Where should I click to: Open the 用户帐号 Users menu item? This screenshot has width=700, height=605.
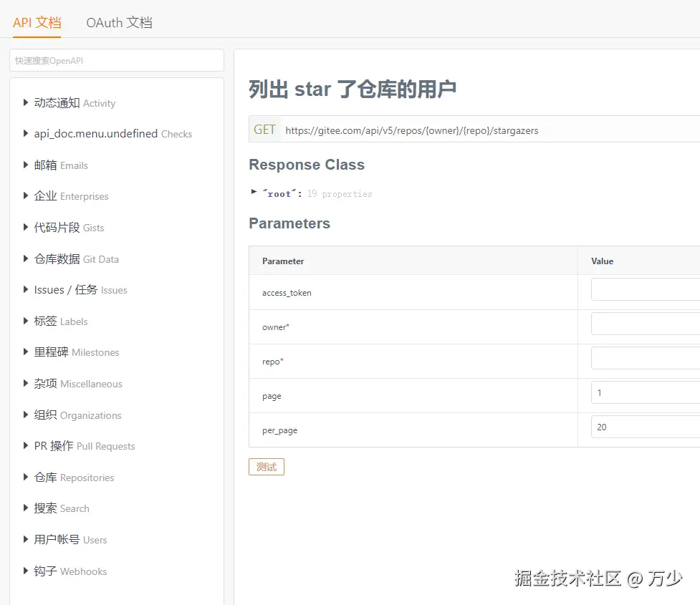[x=70, y=539]
